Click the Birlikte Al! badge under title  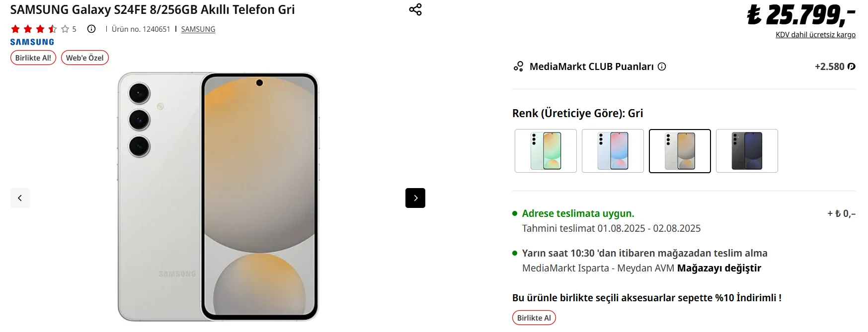(33, 58)
